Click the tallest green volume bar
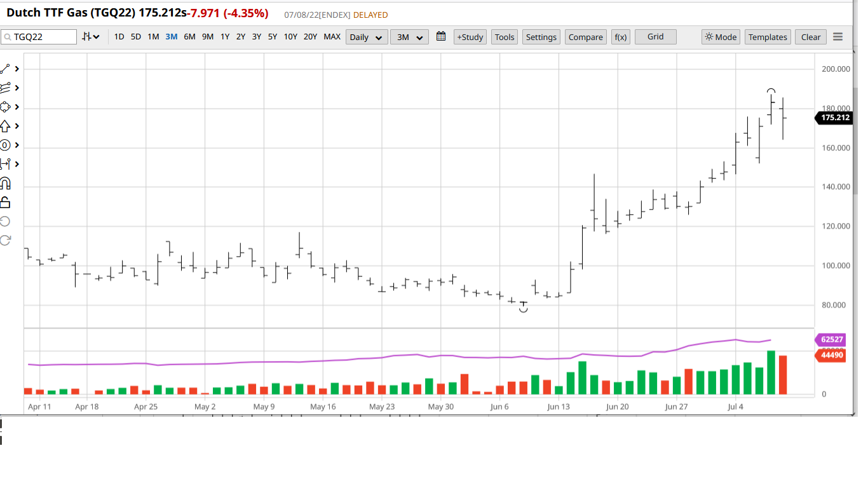The height and width of the screenshot is (488, 868). 771,372
